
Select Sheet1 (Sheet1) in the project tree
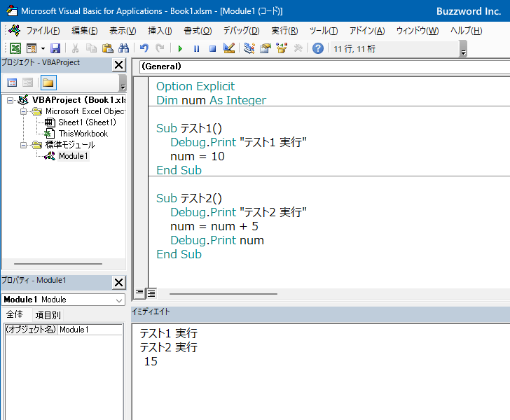point(87,122)
